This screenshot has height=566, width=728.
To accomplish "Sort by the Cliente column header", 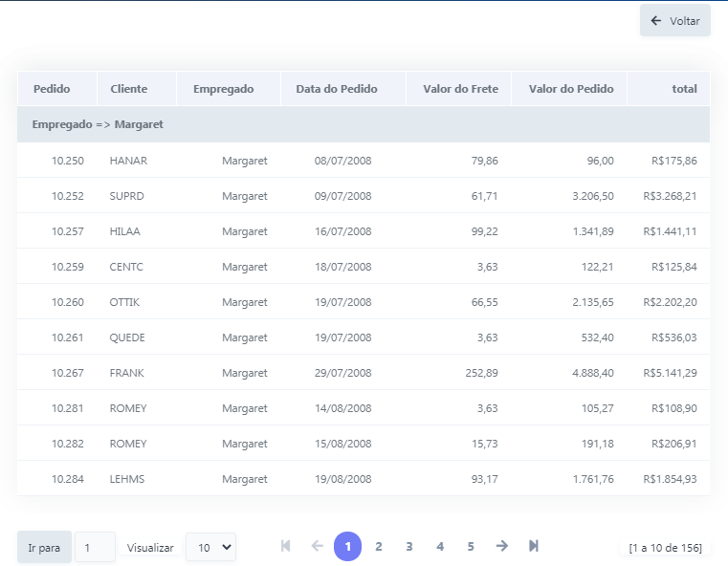I will [128, 89].
